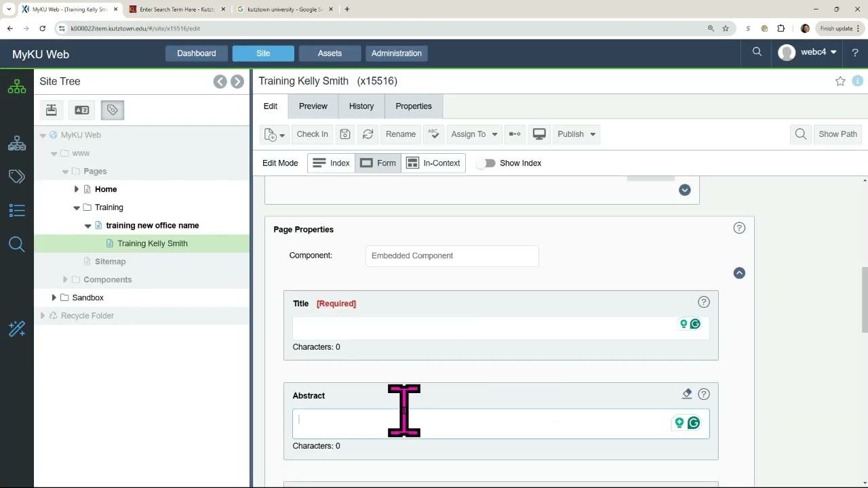Open the assets hierarchy icon in left rail

(x=17, y=143)
